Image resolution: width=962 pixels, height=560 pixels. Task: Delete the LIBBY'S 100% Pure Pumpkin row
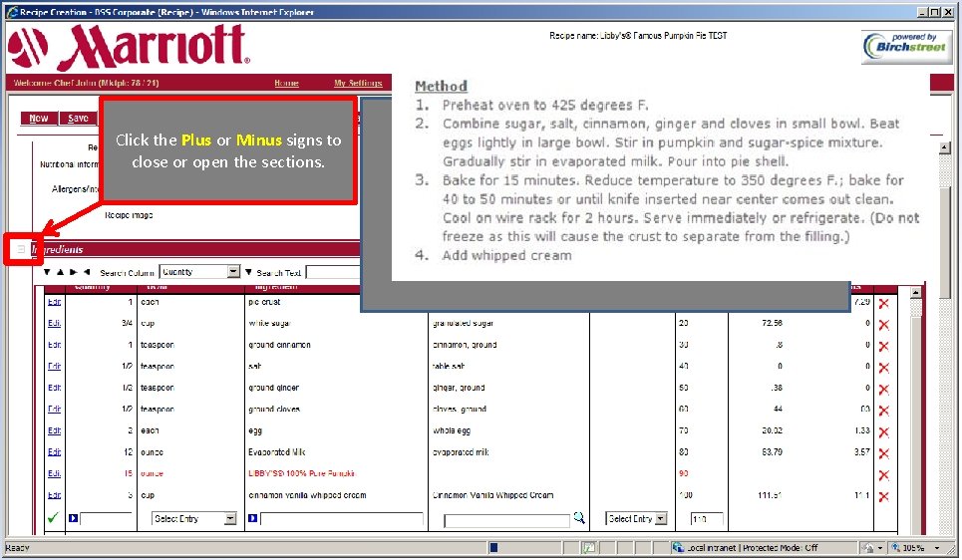(x=883, y=474)
